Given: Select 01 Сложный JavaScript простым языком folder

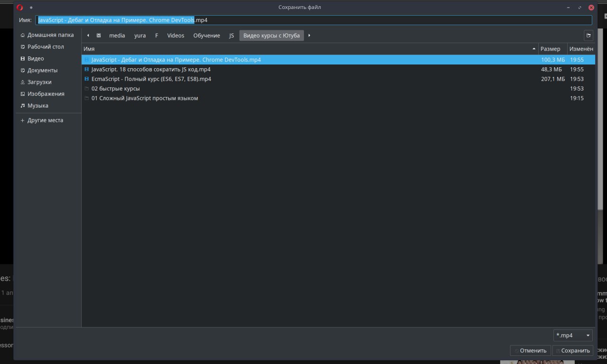Looking at the screenshot, I should [339, 98].
